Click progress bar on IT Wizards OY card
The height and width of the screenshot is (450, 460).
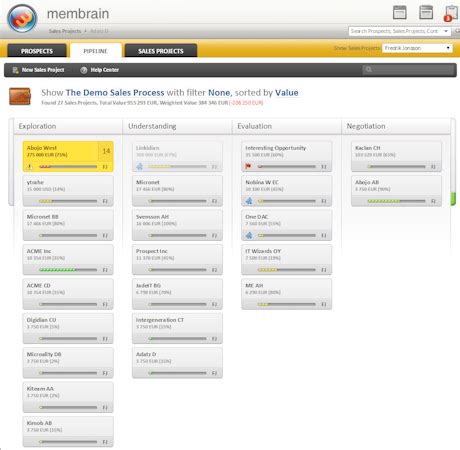pyautogui.click(x=287, y=270)
